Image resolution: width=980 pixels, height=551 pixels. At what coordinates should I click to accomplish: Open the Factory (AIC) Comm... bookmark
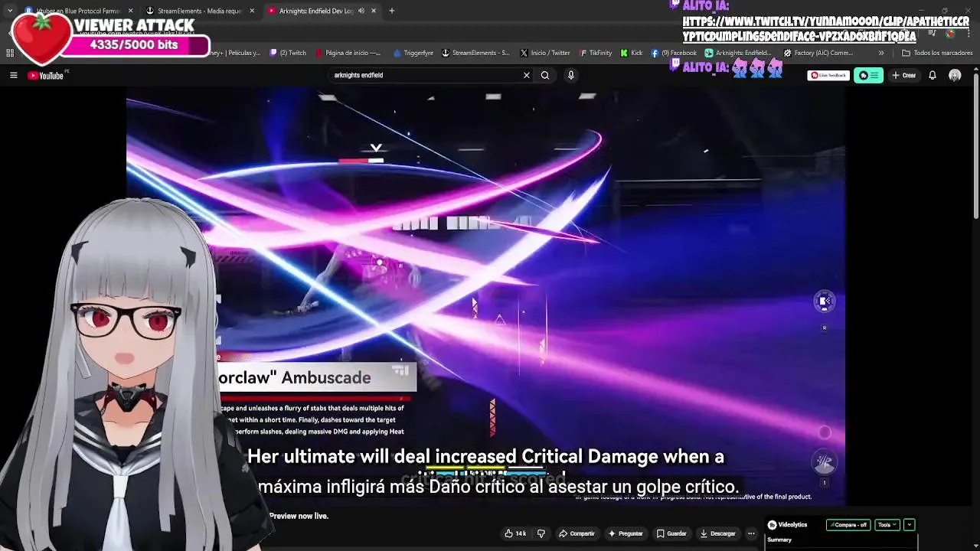[818, 53]
